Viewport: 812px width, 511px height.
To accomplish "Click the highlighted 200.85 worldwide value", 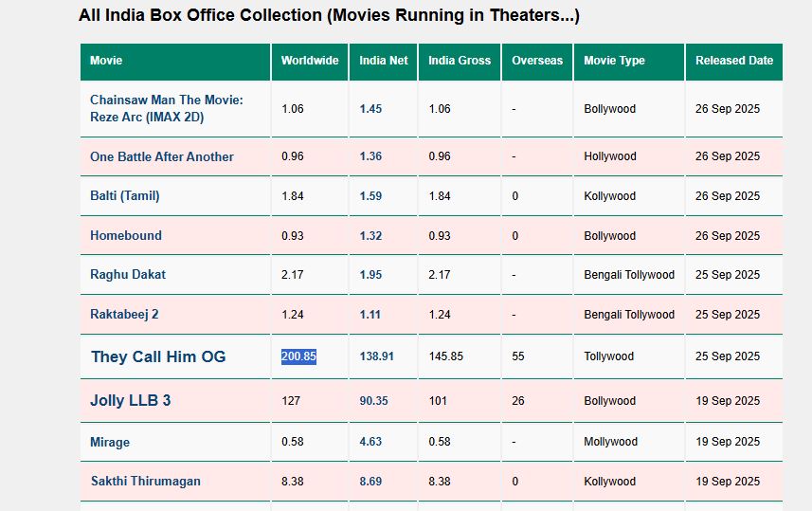I will (298, 356).
